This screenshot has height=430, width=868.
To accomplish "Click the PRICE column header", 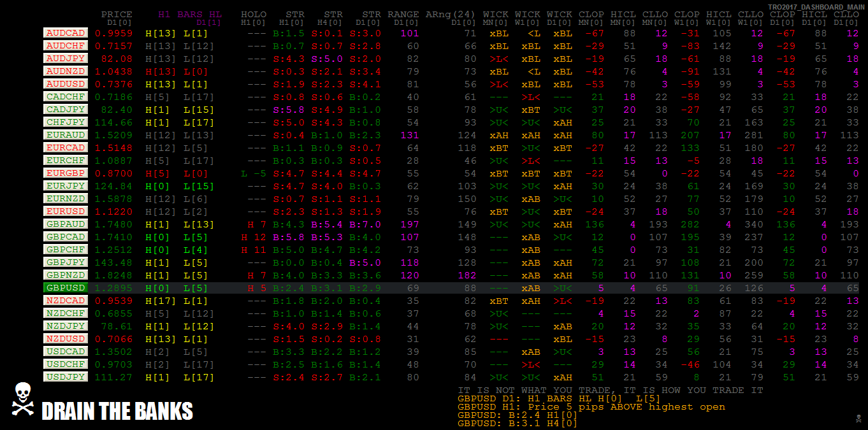I will (117, 15).
